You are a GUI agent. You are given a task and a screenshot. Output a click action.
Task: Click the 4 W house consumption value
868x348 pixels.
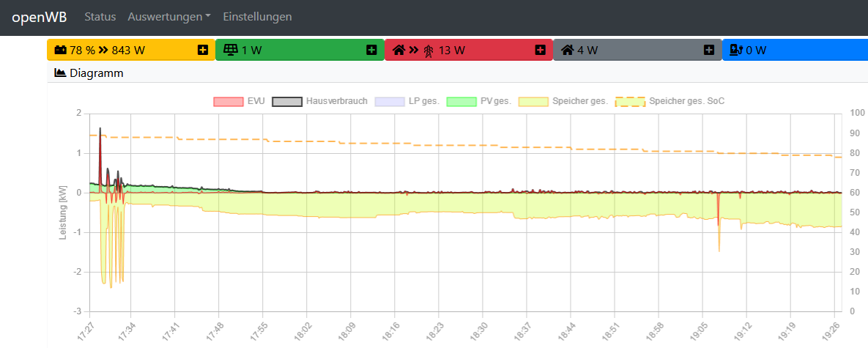(x=588, y=51)
